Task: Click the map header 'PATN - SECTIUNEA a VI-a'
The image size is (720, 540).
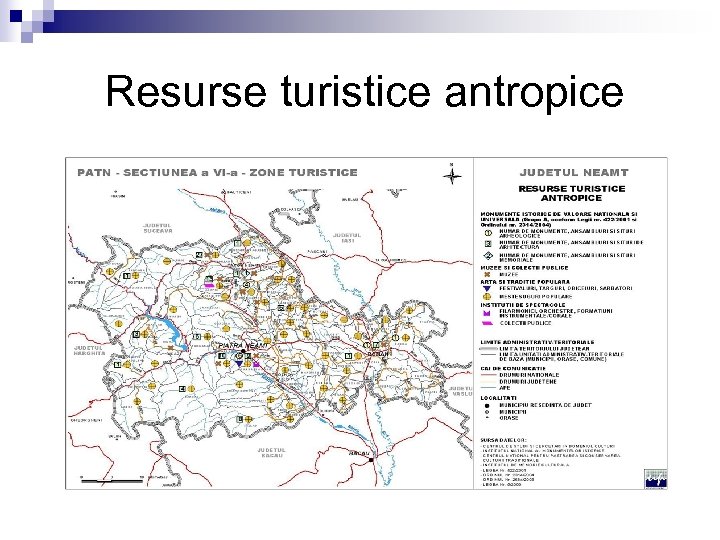Action: pyautogui.click(x=218, y=173)
